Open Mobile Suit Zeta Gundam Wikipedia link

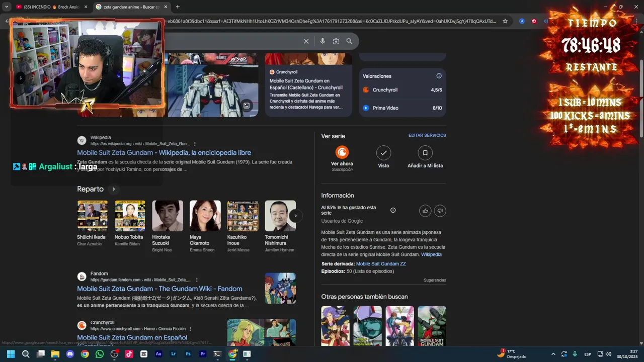pos(164,152)
